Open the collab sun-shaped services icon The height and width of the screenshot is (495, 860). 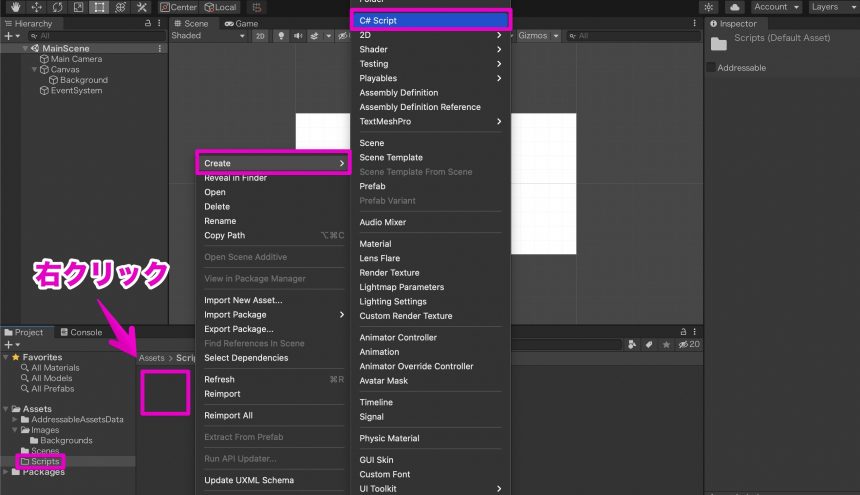click(709, 7)
